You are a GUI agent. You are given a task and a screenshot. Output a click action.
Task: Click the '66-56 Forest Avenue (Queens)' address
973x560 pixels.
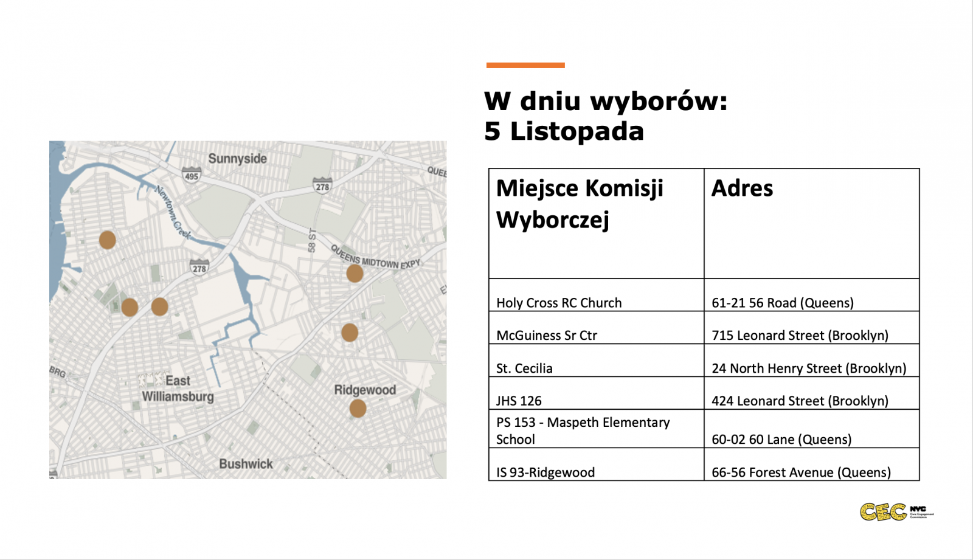[x=801, y=472]
